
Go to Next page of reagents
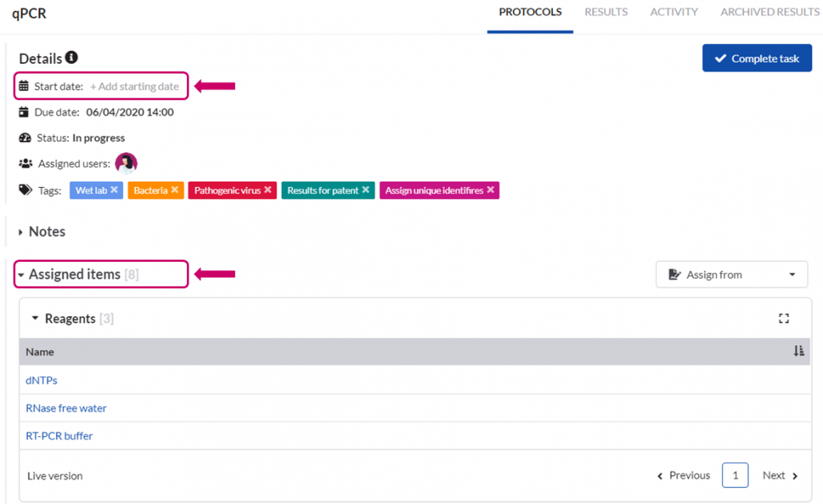pyautogui.click(x=780, y=475)
